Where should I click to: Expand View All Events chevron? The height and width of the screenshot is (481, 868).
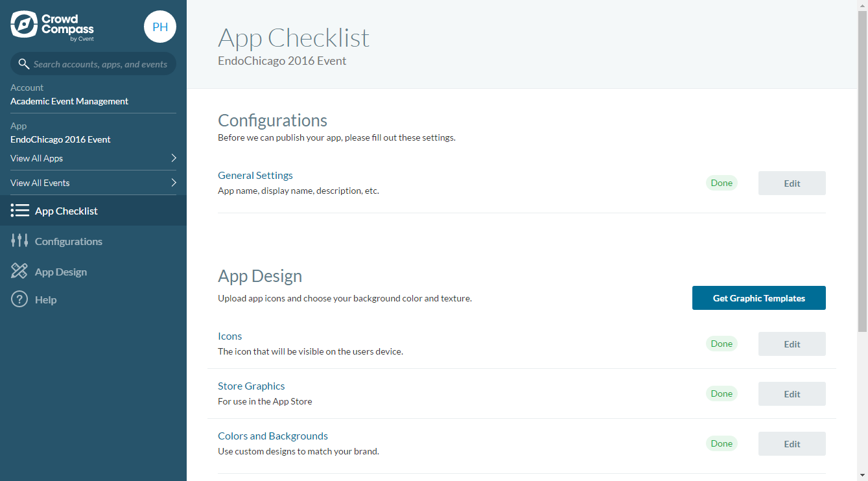point(173,183)
